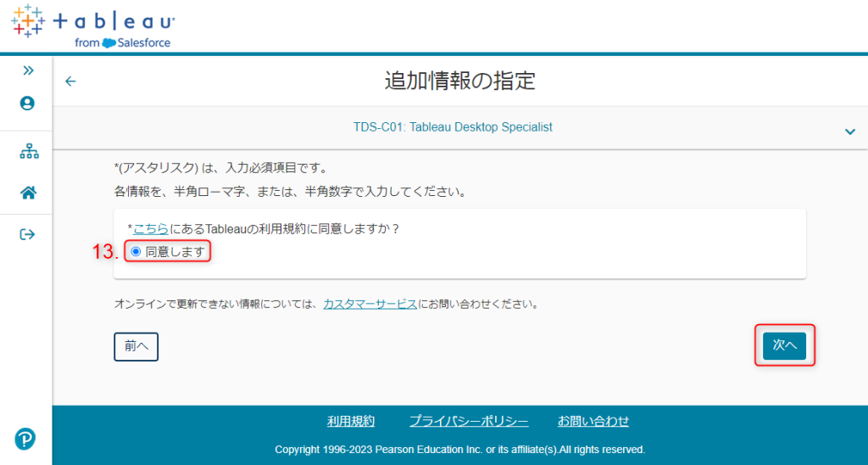Image resolution: width=868 pixels, height=465 pixels.
Task: Click the back arrow beside page title
Action: click(x=70, y=81)
